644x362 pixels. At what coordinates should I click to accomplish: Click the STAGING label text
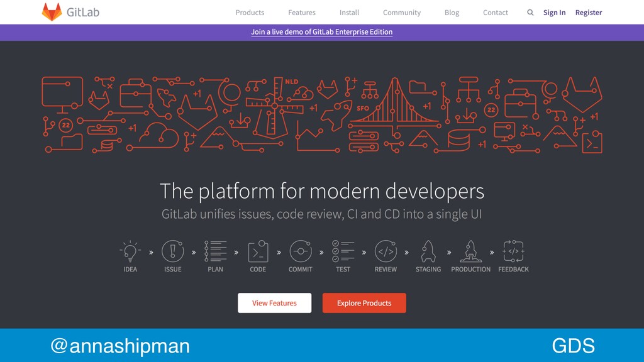click(x=428, y=269)
